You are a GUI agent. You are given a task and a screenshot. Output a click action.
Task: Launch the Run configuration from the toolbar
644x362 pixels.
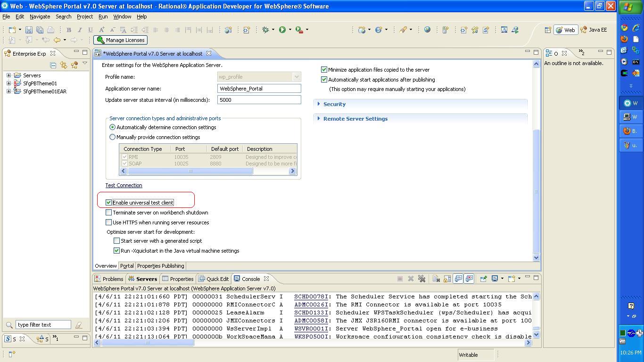[x=282, y=29]
